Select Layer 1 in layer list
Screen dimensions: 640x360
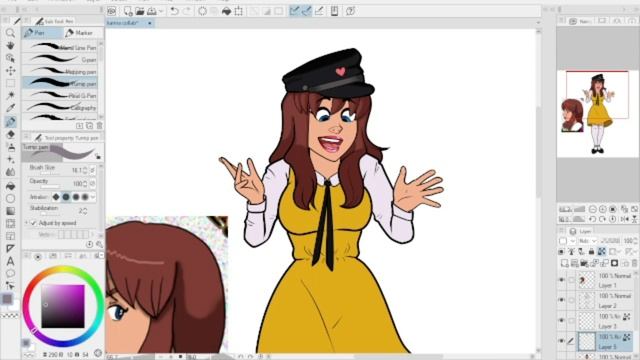coord(605,280)
